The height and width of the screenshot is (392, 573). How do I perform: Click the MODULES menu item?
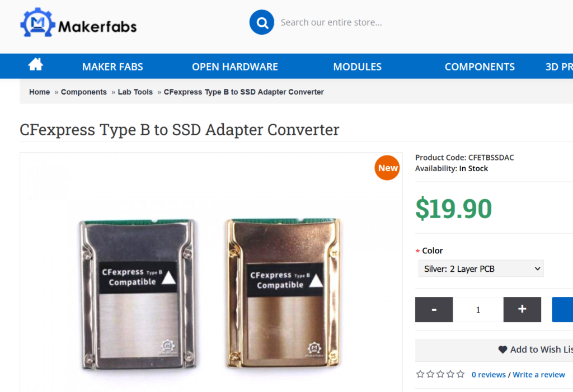pyautogui.click(x=357, y=66)
